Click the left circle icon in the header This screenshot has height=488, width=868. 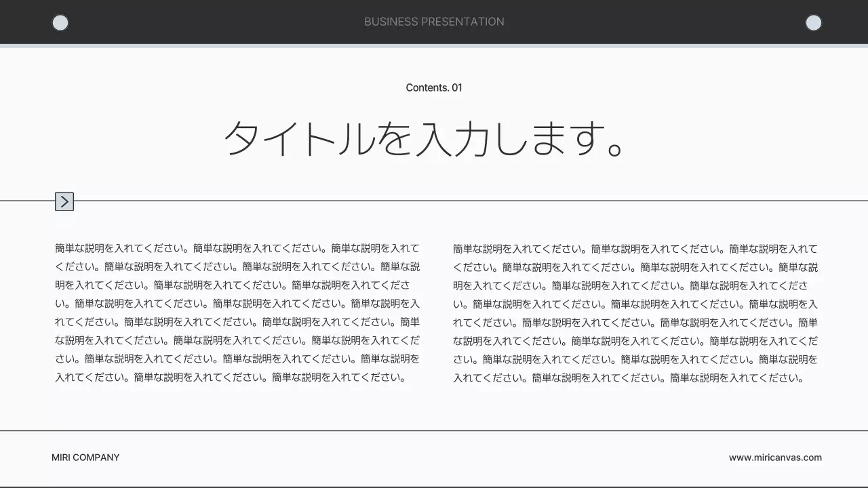60,22
